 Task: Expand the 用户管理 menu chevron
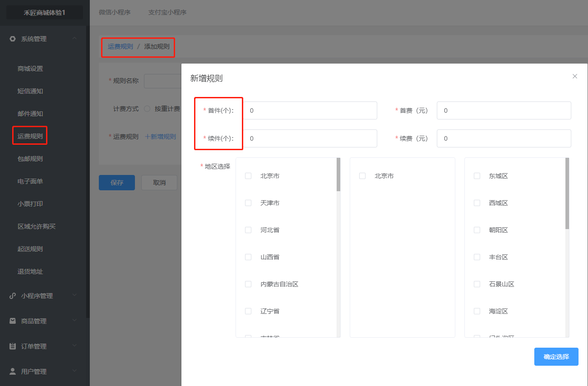[74, 372]
